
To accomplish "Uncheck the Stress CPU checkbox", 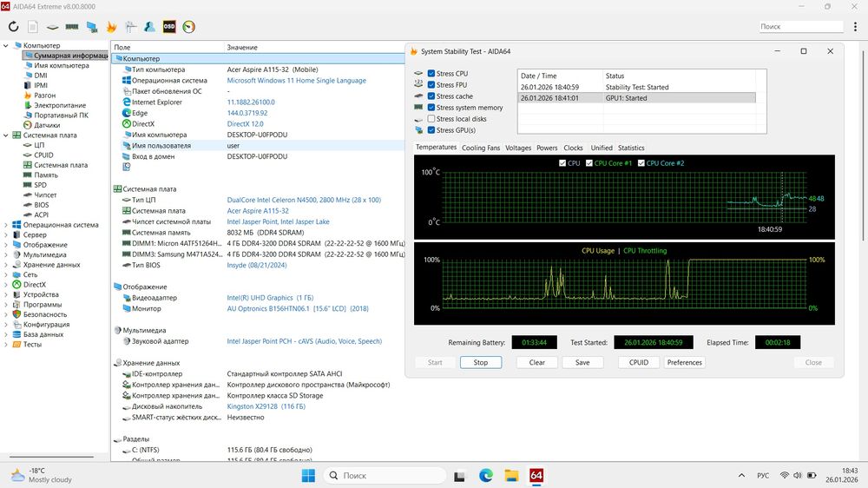I will (431, 74).
